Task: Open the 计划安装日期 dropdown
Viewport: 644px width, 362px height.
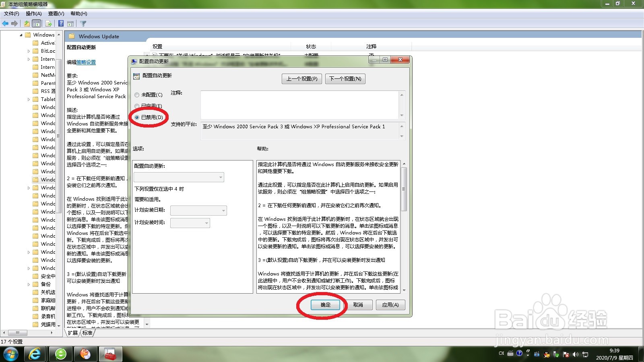Action: 198,210
